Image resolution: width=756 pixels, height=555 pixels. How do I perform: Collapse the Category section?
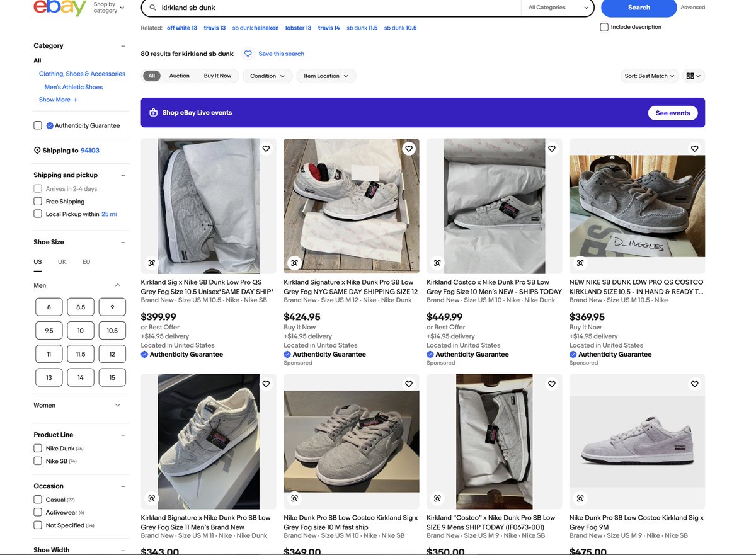coord(123,46)
